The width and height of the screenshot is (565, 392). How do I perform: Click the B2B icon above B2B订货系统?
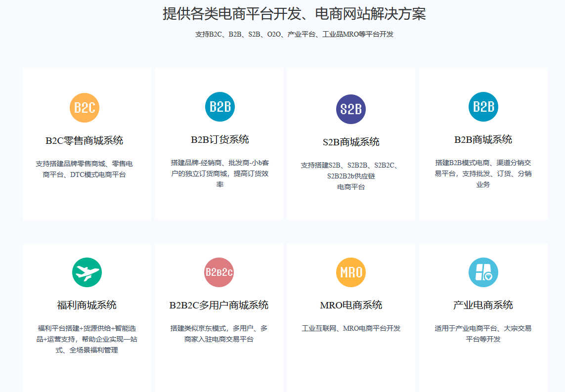pos(220,107)
